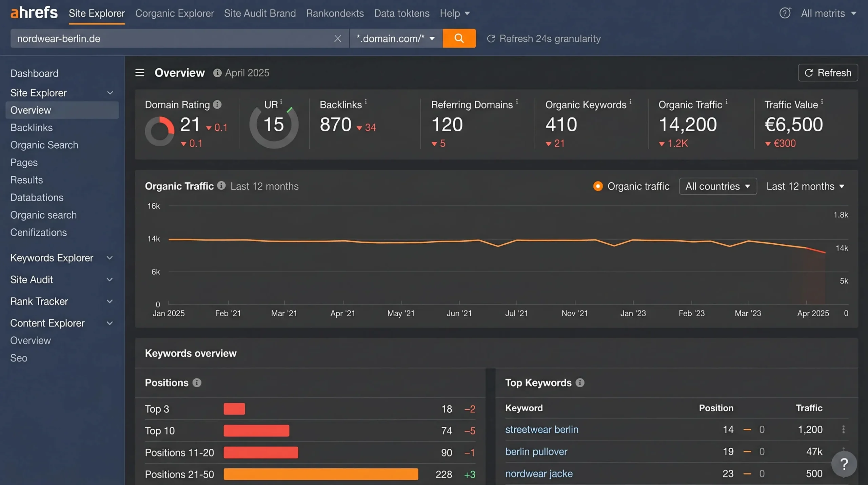Click the Organic Keywords info icon
Screen dimensions: 868x485
630,101
